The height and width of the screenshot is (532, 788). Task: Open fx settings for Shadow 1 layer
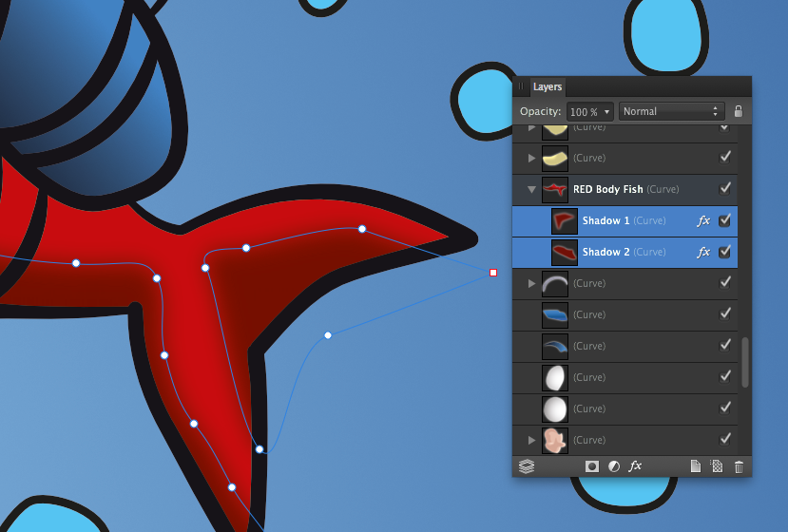point(703,220)
